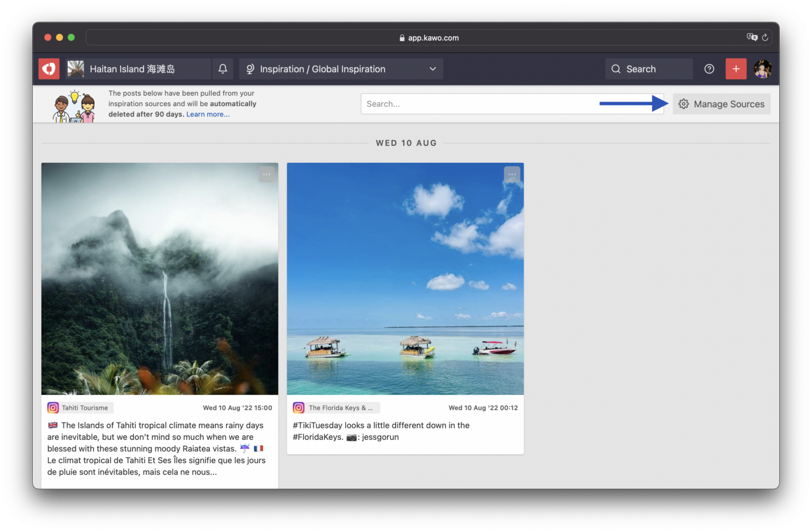812x532 pixels.
Task: Click the Tahiti Tourisme source label
Action: [84, 408]
